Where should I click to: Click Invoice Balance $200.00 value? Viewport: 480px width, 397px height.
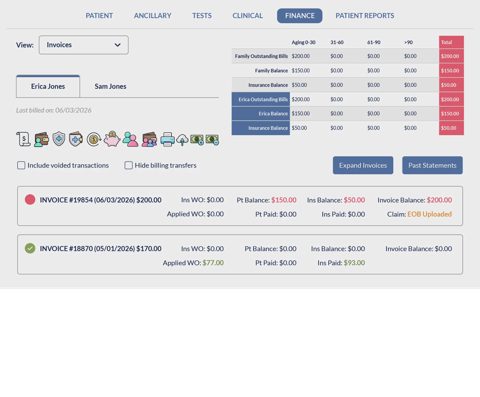pyautogui.click(x=439, y=200)
